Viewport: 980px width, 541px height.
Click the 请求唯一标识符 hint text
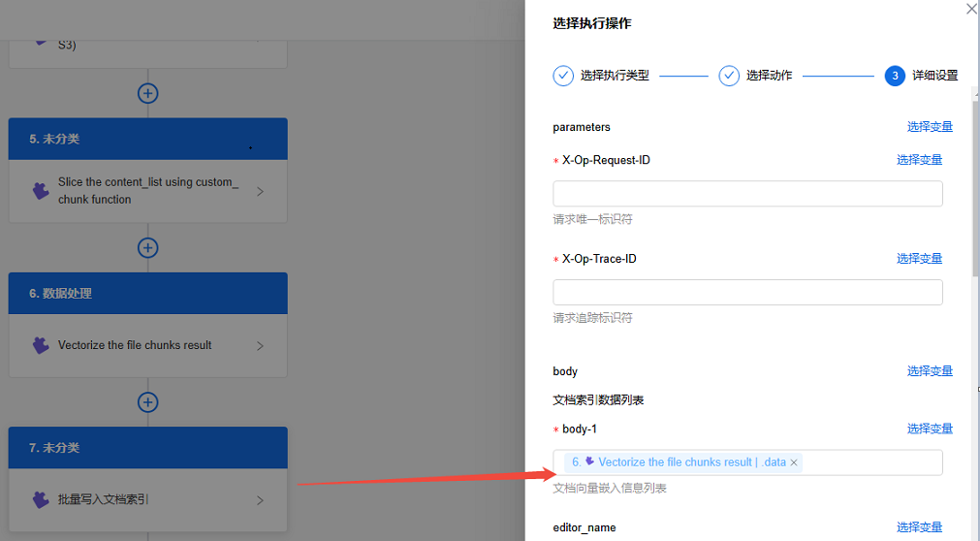[x=592, y=219]
